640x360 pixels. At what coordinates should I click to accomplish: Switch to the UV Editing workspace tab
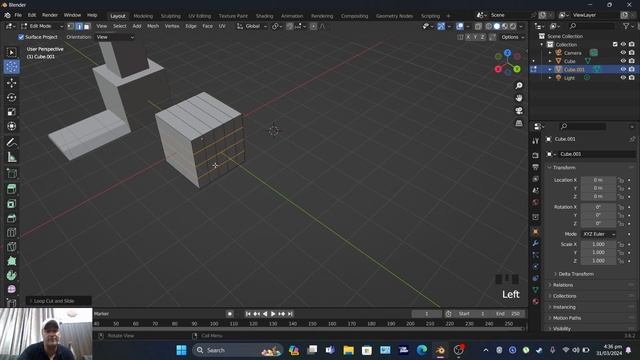pyautogui.click(x=199, y=16)
